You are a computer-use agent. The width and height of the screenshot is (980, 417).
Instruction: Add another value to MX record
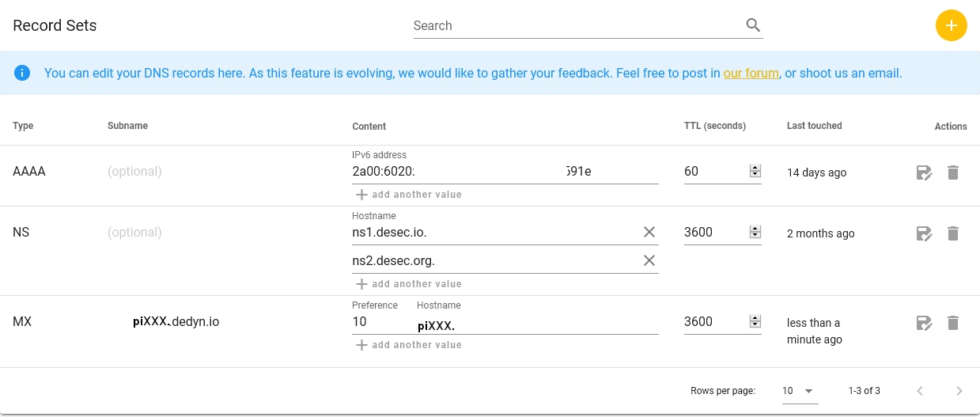[x=409, y=345]
